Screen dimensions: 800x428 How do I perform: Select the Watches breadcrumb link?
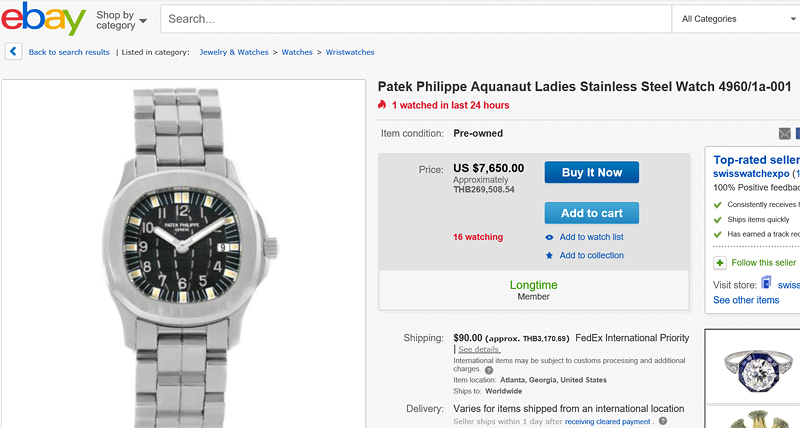point(297,52)
